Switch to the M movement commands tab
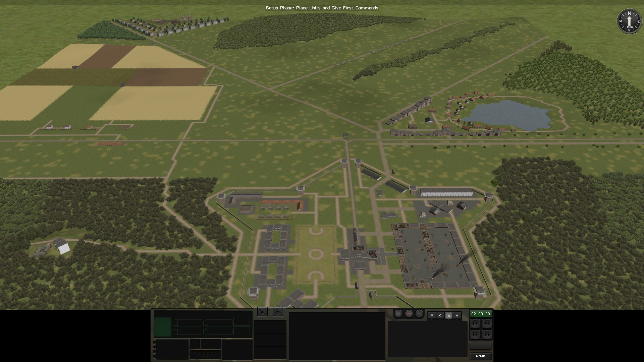 [x=432, y=315]
